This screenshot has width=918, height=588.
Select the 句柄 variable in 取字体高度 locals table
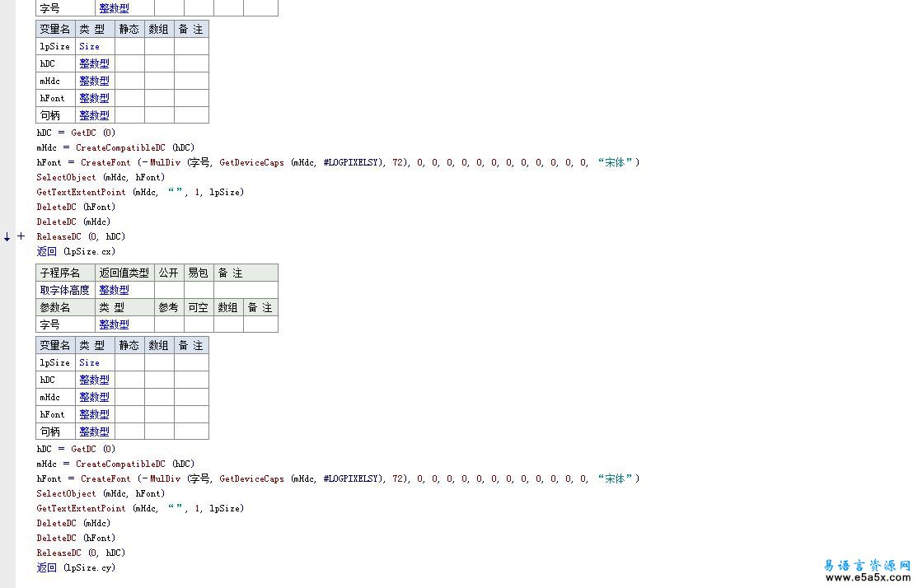(x=55, y=432)
